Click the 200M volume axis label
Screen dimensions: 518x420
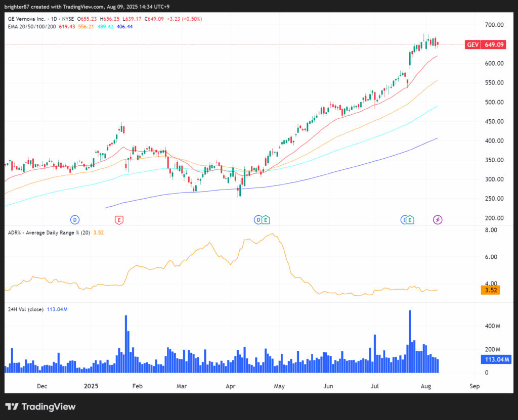click(493, 349)
